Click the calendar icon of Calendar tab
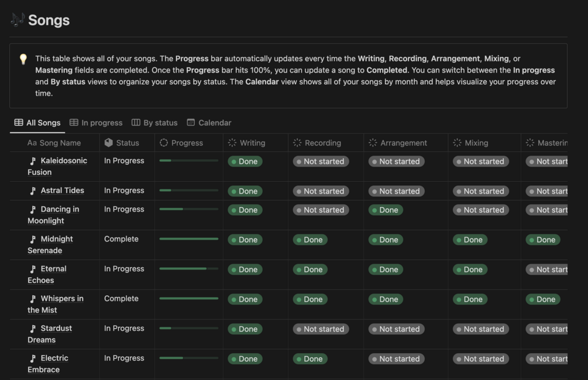 click(x=191, y=123)
